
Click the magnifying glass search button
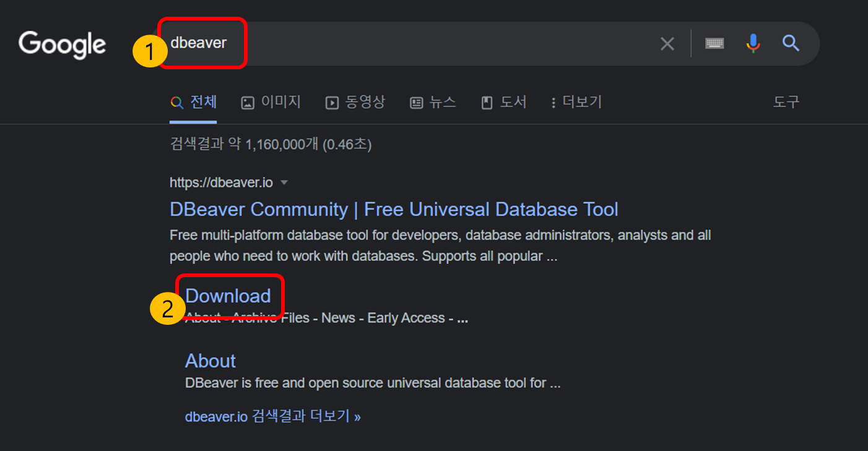pos(791,43)
